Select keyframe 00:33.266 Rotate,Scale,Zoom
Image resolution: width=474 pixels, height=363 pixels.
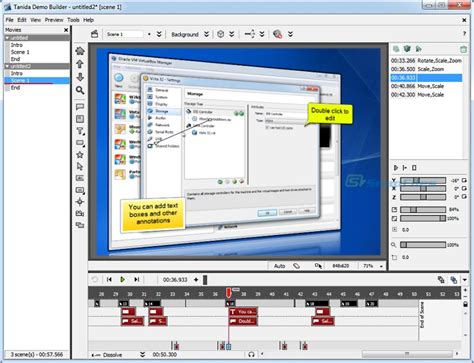tap(426, 61)
